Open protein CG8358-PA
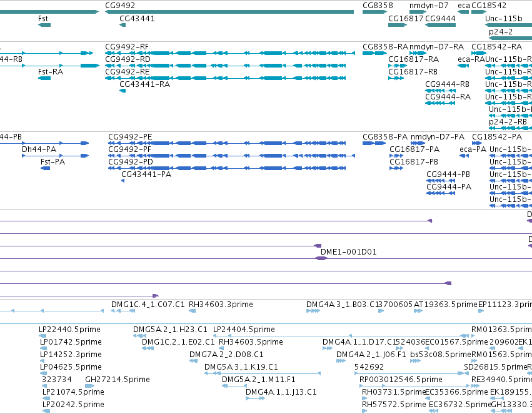 coord(385,137)
